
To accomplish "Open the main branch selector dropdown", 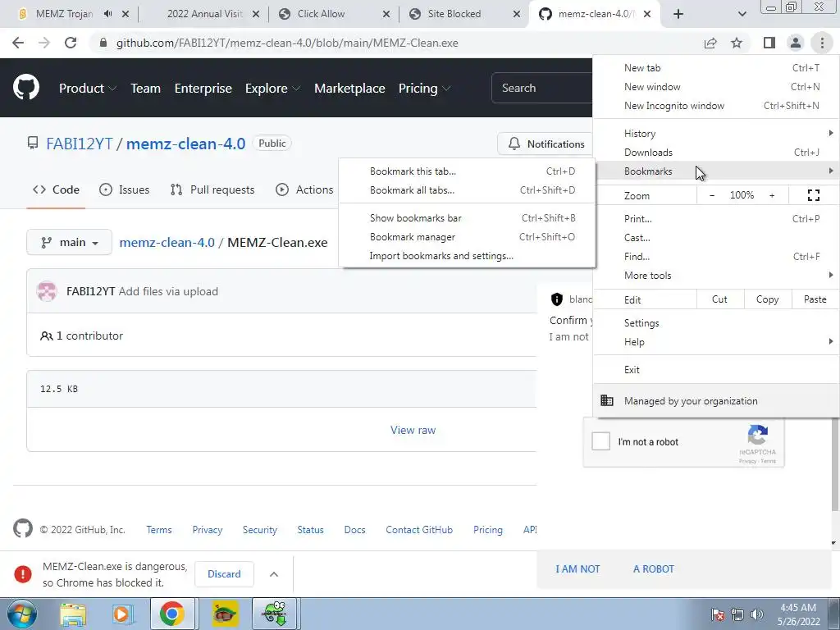I will (x=69, y=242).
